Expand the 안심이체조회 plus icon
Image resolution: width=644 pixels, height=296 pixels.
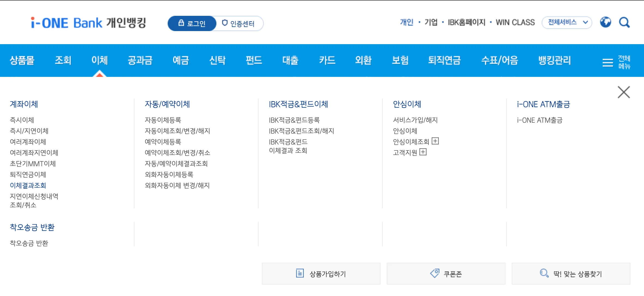435,141
